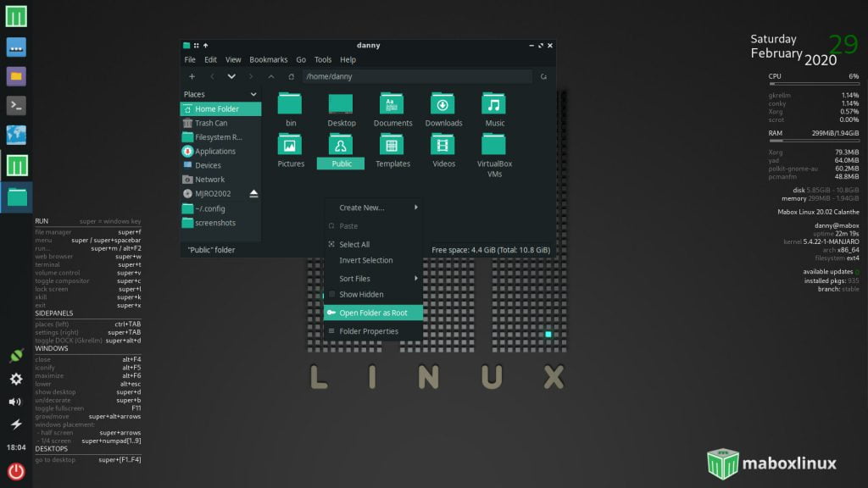The width and height of the screenshot is (868, 488).
Task: Choose Open Folder as Root
Action: tap(373, 313)
